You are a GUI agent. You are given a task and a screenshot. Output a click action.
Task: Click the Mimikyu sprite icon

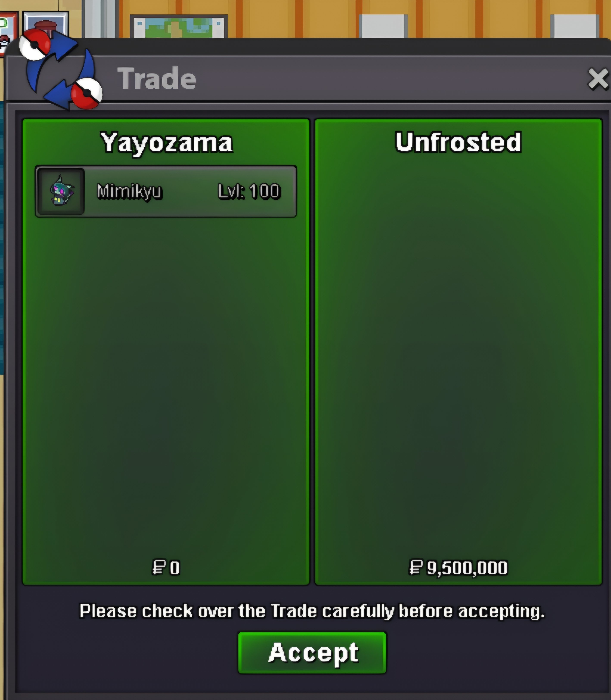click(61, 191)
